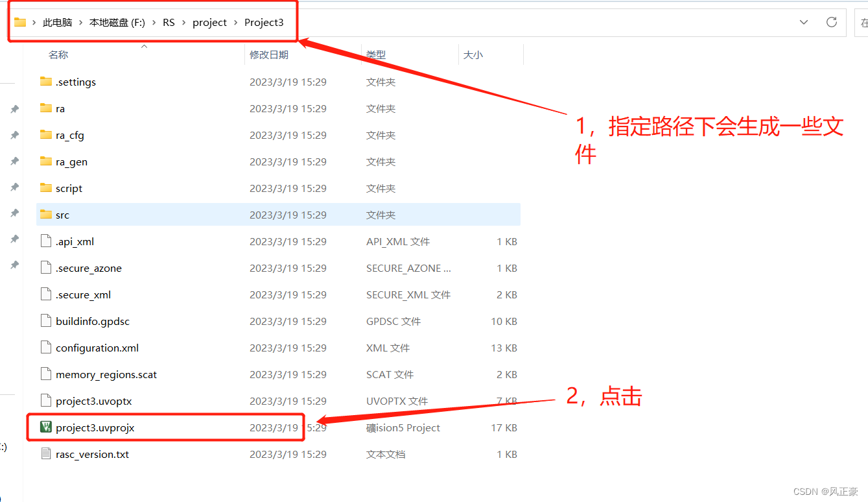Select the .settings folder name
This screenshot has height=502, width=868.
(x=76, y=82)
